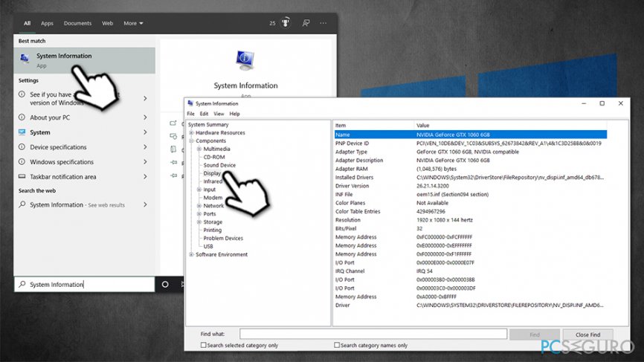Open About your PC setting
The height and width of the screenshot is (362, 644).
[83, 117]
